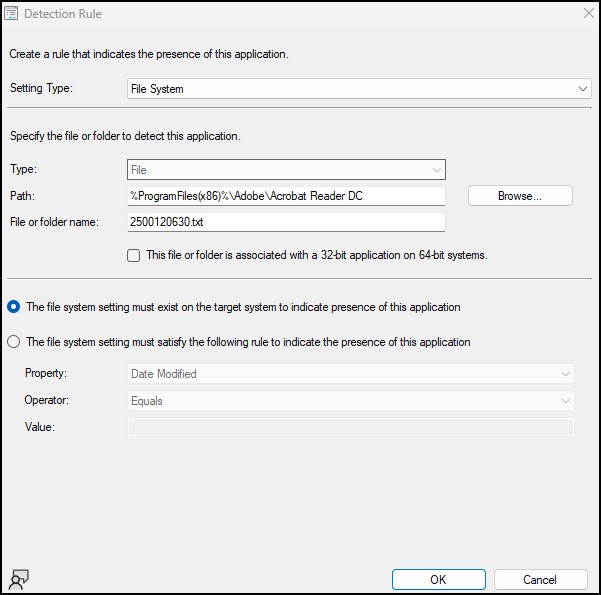Screen dimensions: 601x595
Task: Click the chevron arrow in the Type combo box
Action: [x=437, y=170]
